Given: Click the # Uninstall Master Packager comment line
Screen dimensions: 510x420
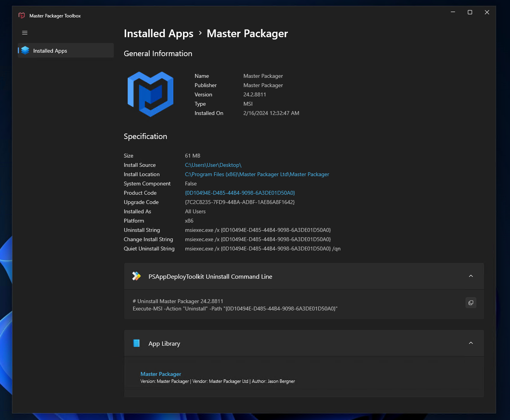Looking at the screenshot, I should pos(178,301).
